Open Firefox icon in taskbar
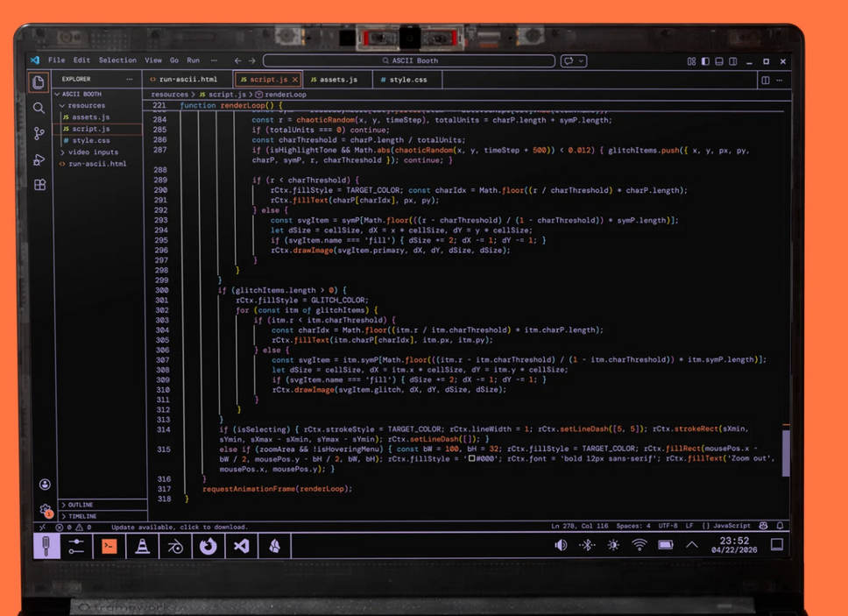Screen dimensions: 848x616 coord(208,546)
